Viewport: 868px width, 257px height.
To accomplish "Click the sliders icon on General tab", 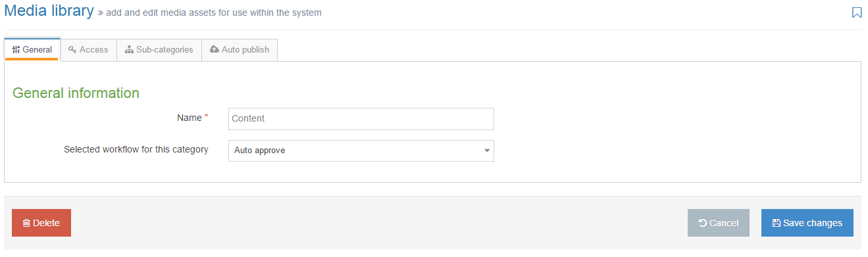I will [16, 50].
